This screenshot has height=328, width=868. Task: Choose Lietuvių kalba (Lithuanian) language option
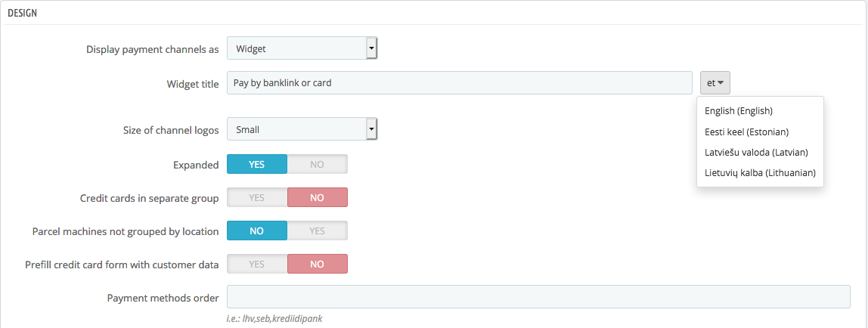760,173
